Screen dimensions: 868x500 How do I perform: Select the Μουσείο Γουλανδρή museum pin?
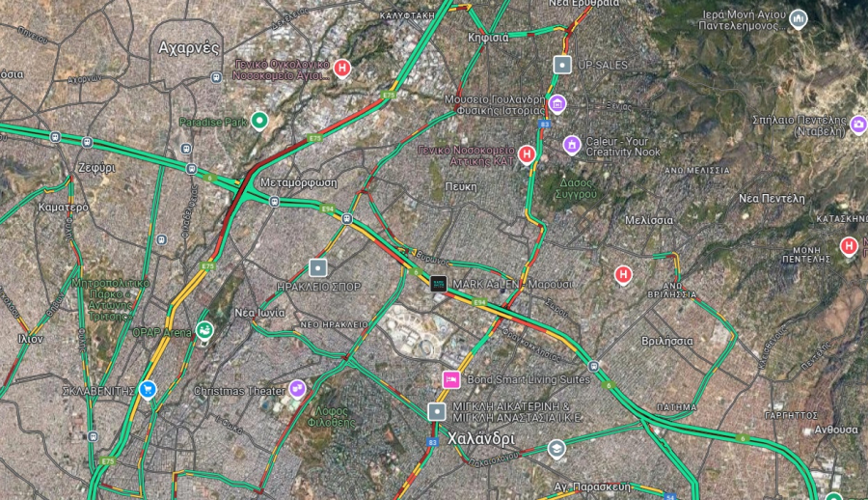click(x=556, y=103)
